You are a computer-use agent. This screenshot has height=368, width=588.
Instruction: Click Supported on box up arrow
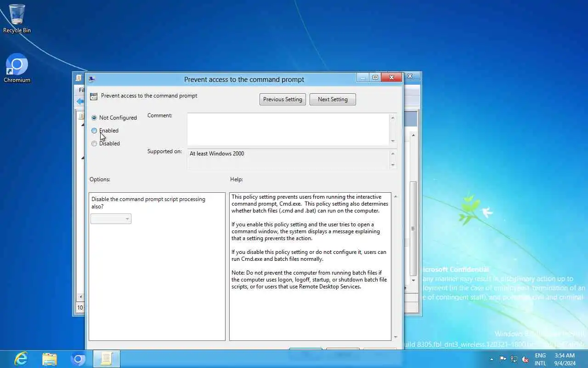[393, 154]
